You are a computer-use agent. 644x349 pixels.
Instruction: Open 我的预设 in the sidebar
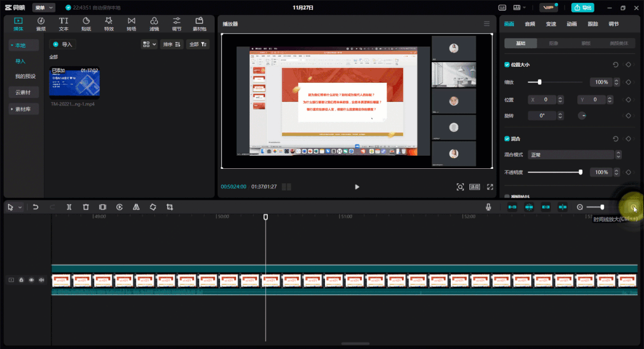pyautogui.click(x=26, y=76)
